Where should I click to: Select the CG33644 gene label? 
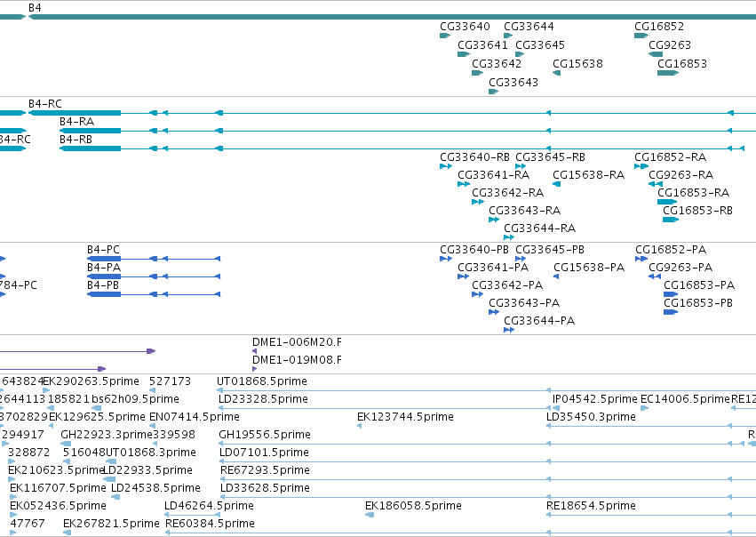click(x=529, y=27)
